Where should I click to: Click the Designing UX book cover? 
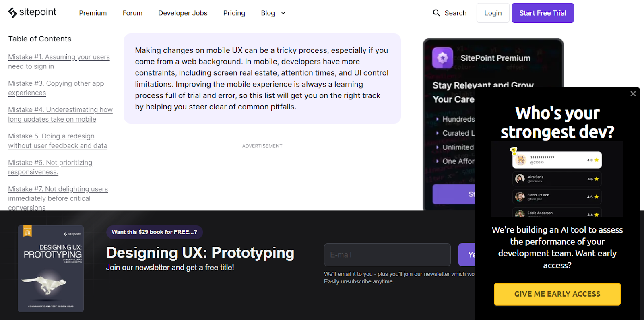(51, 268)
